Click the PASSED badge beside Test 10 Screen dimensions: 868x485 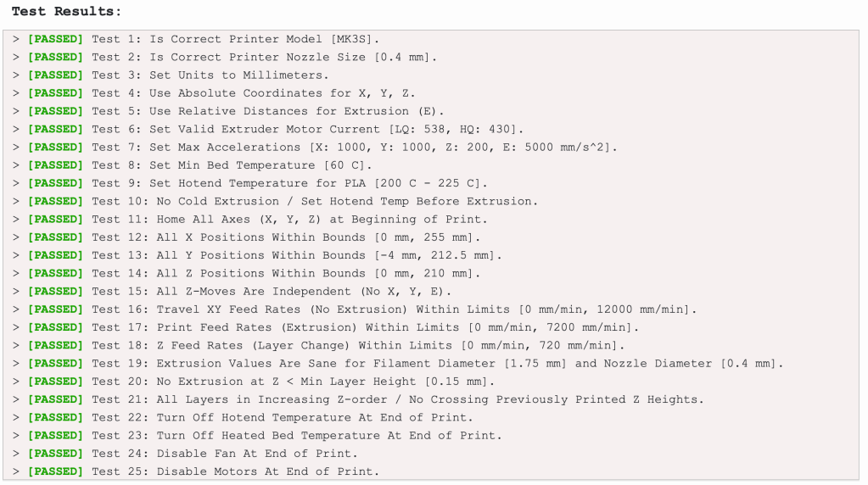[55, 201]
